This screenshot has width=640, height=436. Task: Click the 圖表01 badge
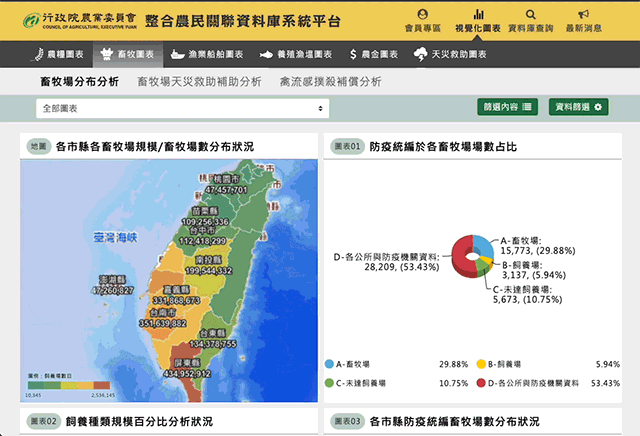click(347, 146)
